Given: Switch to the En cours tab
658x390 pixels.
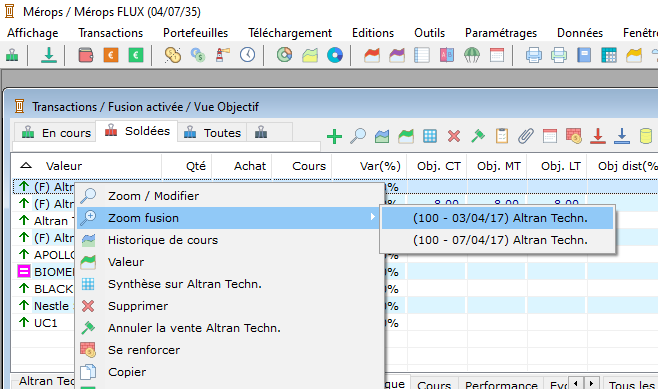Looking at the screenshot, I should (x=56, y=133).
